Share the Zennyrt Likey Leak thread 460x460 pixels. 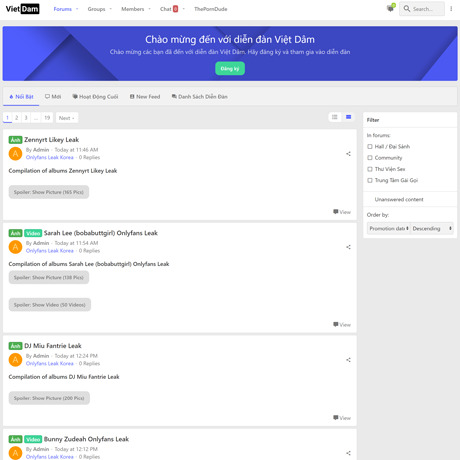click(348, 154)
